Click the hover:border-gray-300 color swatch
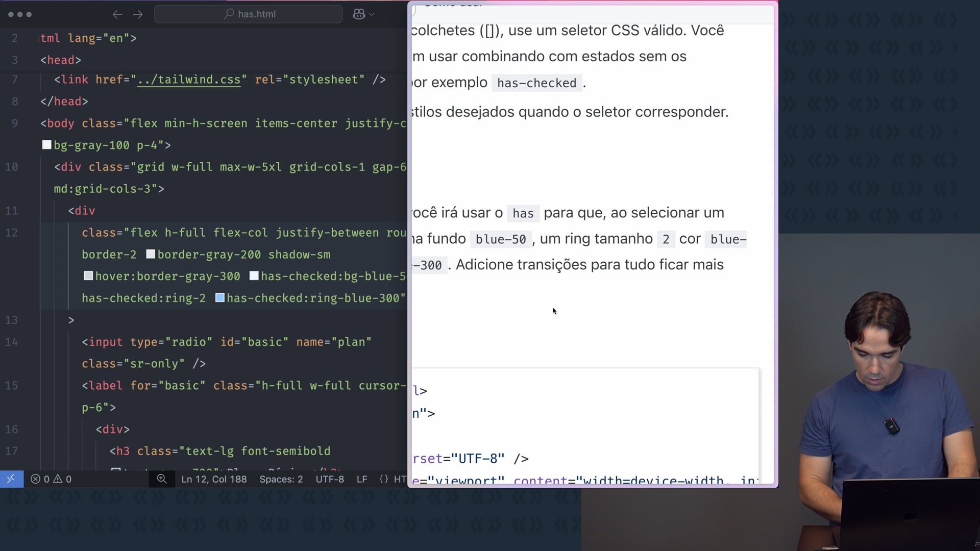 coord(88,276)
